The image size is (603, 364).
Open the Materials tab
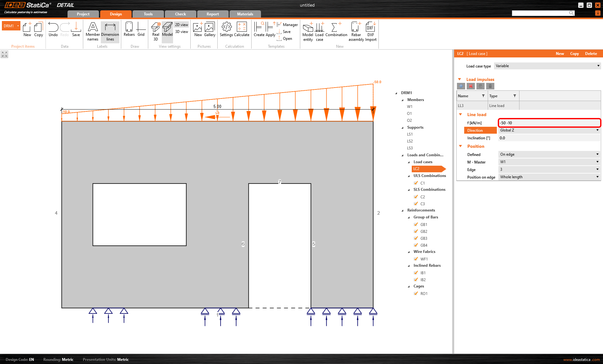point(245,14)
